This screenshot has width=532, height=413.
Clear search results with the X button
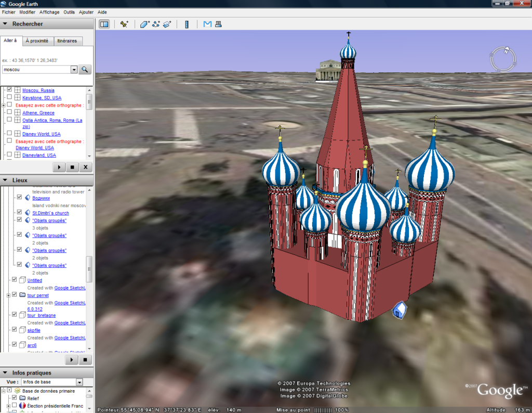tap(86, 167)
